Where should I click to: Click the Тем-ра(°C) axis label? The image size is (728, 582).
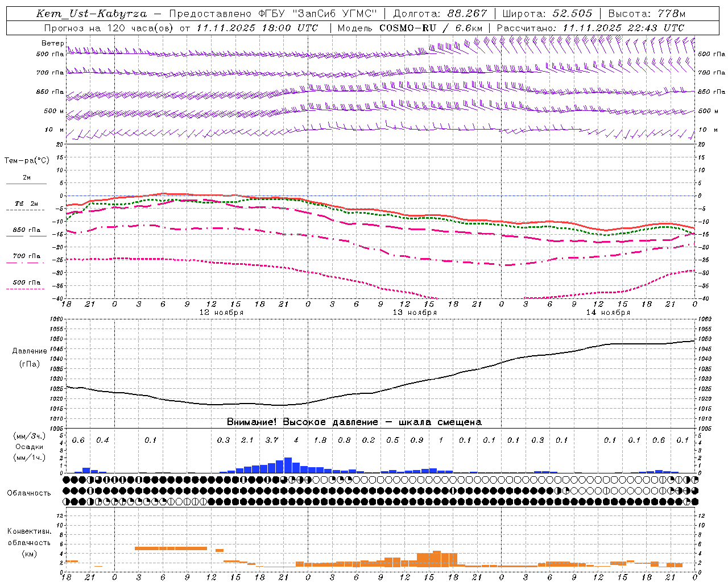point(27,161)
